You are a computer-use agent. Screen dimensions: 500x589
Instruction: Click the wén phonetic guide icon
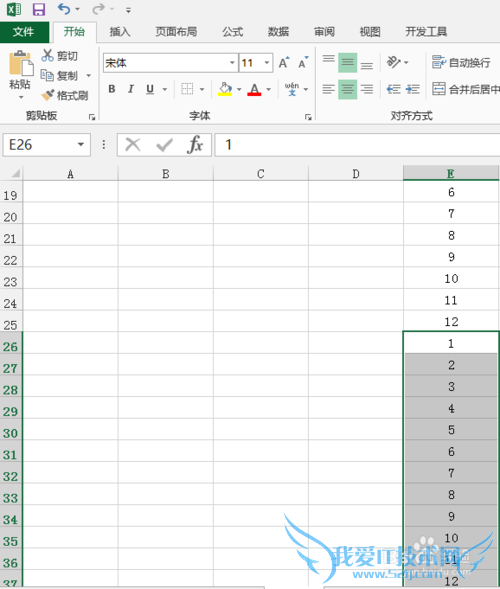point(292,89)
